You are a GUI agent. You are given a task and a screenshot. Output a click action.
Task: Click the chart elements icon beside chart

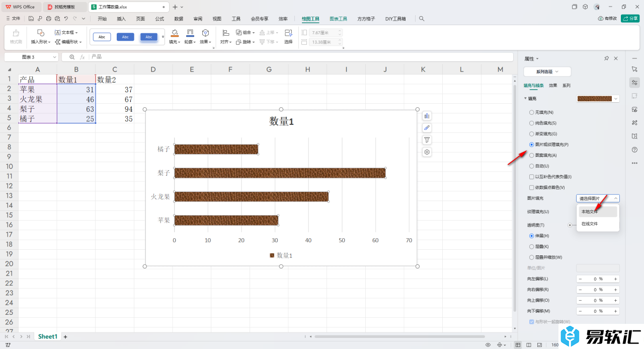427,116
